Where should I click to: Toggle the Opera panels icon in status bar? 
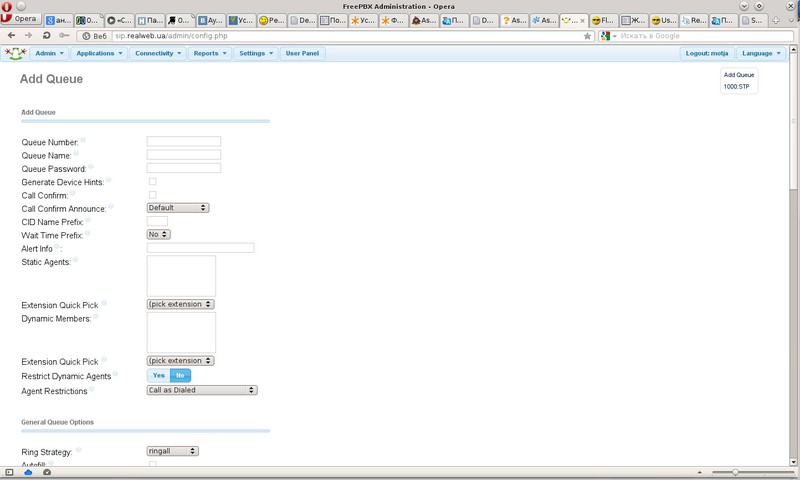click(9, 472)
